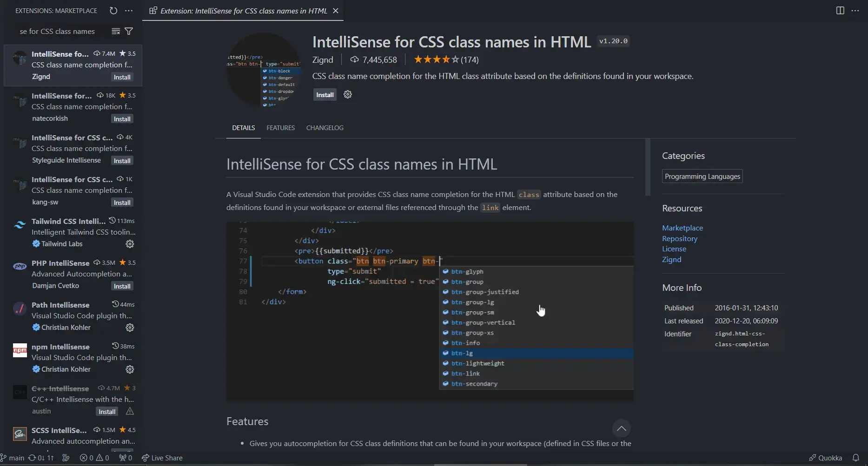The width and height of the screenshot is (868, 466).
Task: Click the btn-lg suggestion in the screenshot
Action: (537, 354)
